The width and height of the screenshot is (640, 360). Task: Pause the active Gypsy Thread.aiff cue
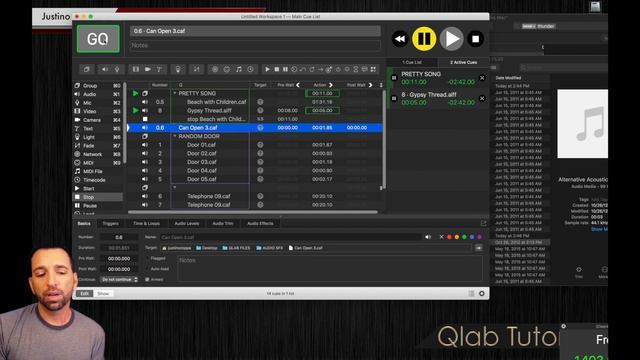[x=394, y=98]
